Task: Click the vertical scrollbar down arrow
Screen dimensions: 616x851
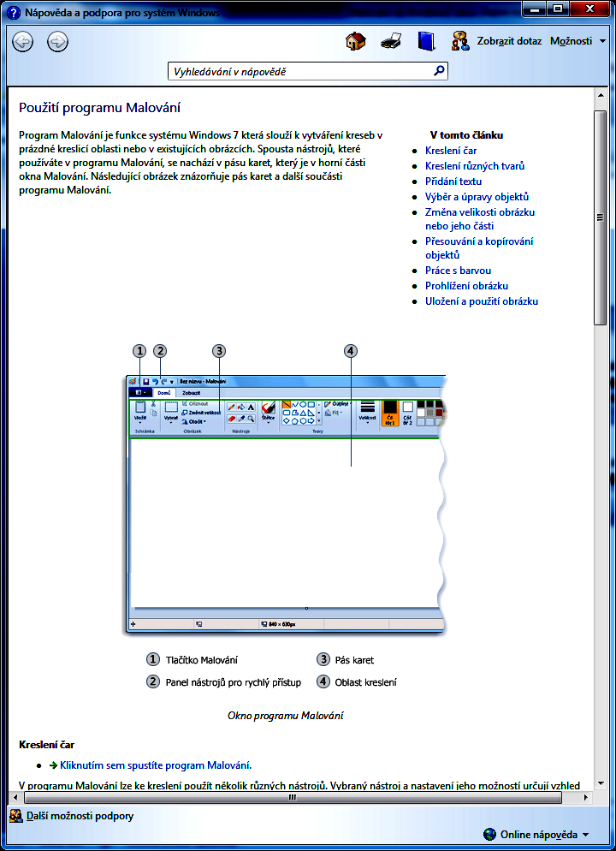Action: tap(601, 783)
